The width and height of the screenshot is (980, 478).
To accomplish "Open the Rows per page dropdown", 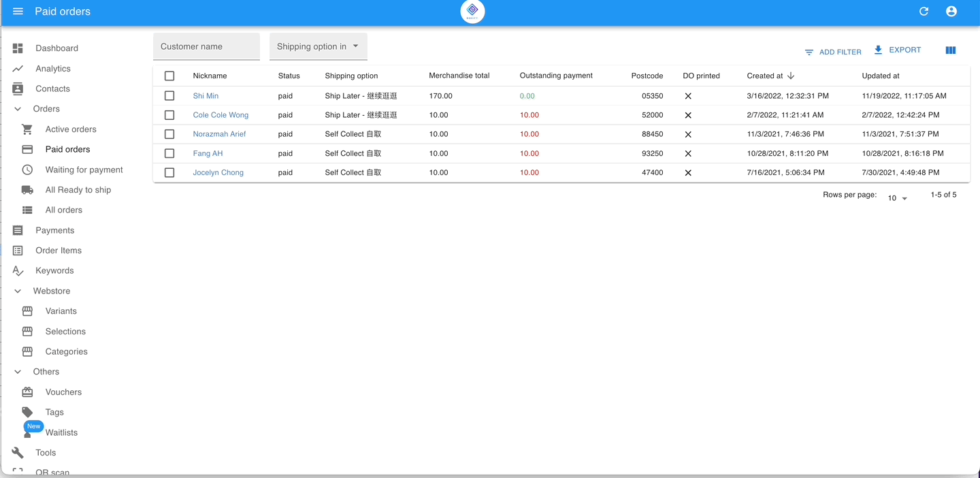I will click(x=897, y=198).
